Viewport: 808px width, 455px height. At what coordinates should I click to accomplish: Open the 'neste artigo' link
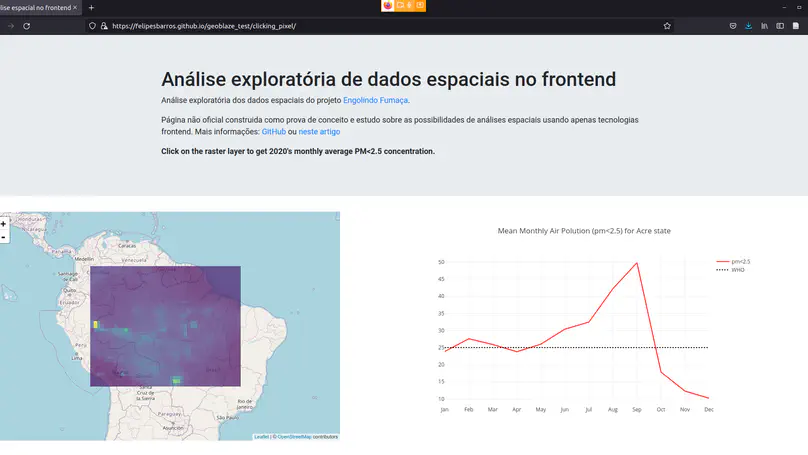(x=319, y=132)
